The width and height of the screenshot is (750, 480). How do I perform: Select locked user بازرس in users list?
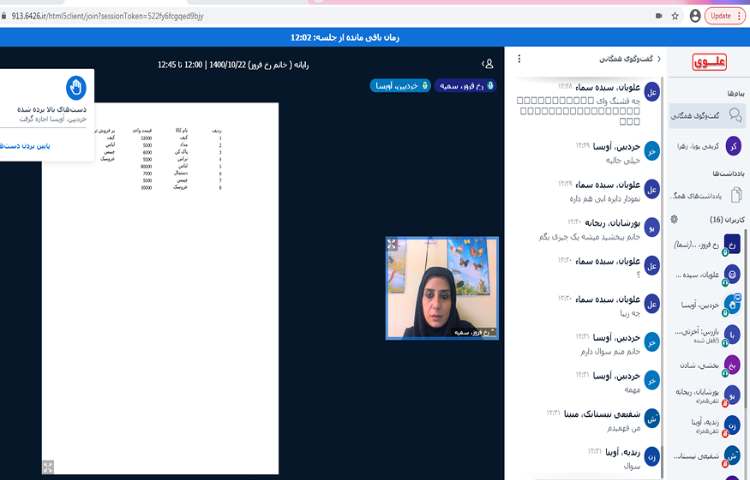click(707, 335)
